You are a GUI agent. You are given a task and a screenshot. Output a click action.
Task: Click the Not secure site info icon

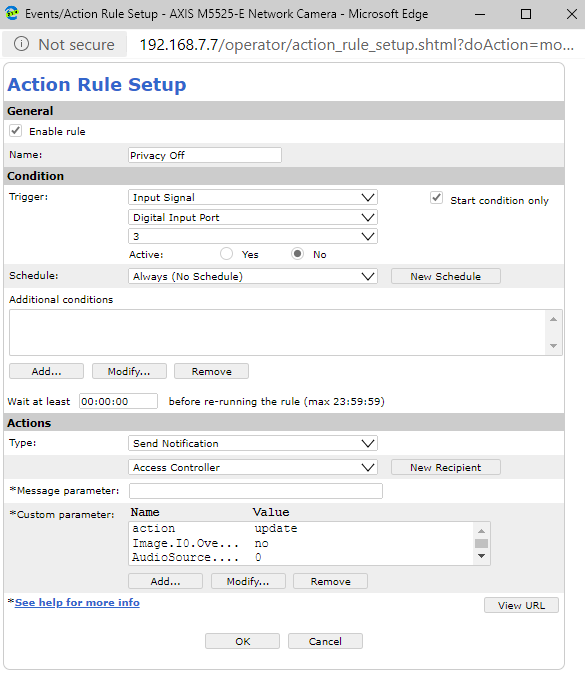(x=21, y=44)
